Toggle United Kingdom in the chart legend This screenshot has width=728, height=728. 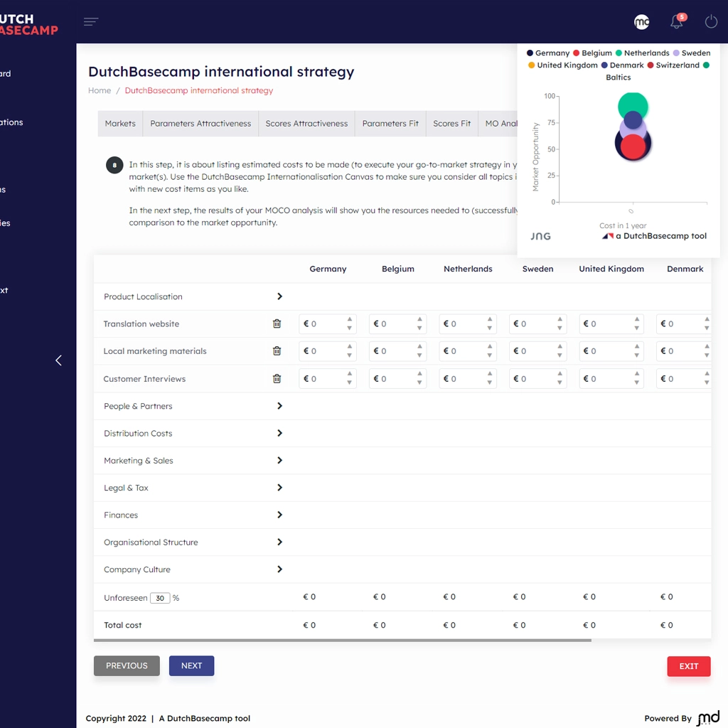[x=563, y=65]
